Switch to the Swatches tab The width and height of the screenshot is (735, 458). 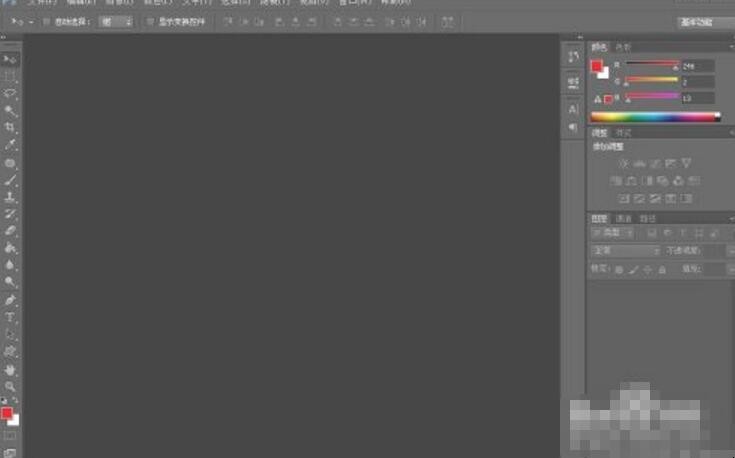click(x=623, y=47)
